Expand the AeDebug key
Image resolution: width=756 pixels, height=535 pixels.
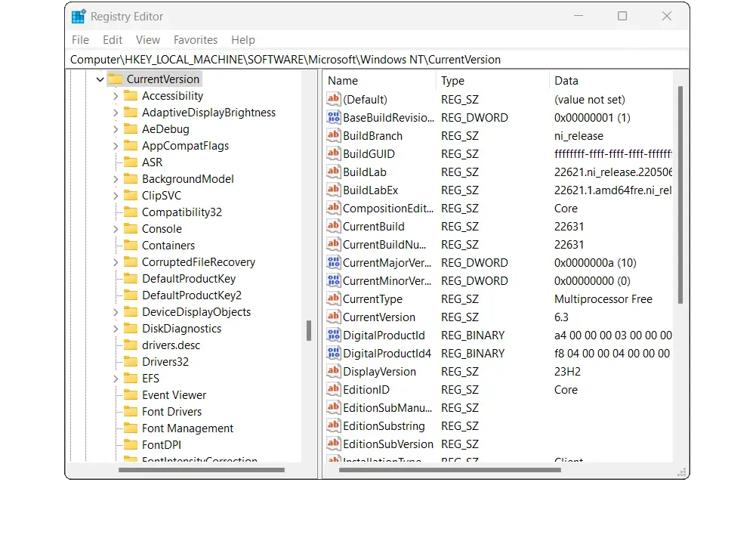pos(116,129)
